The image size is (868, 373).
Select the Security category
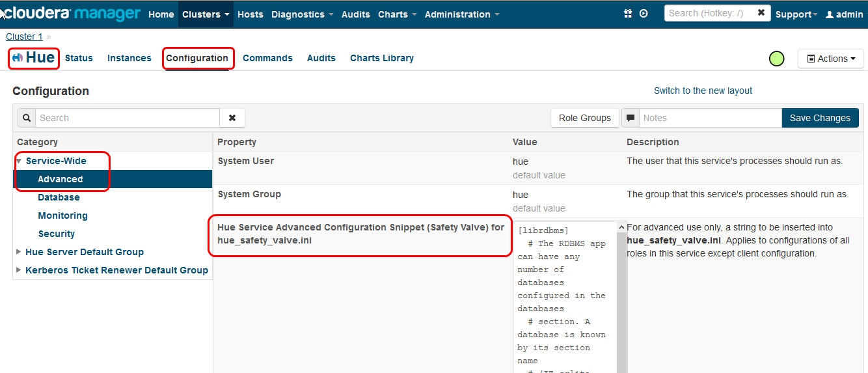point(57,234)
